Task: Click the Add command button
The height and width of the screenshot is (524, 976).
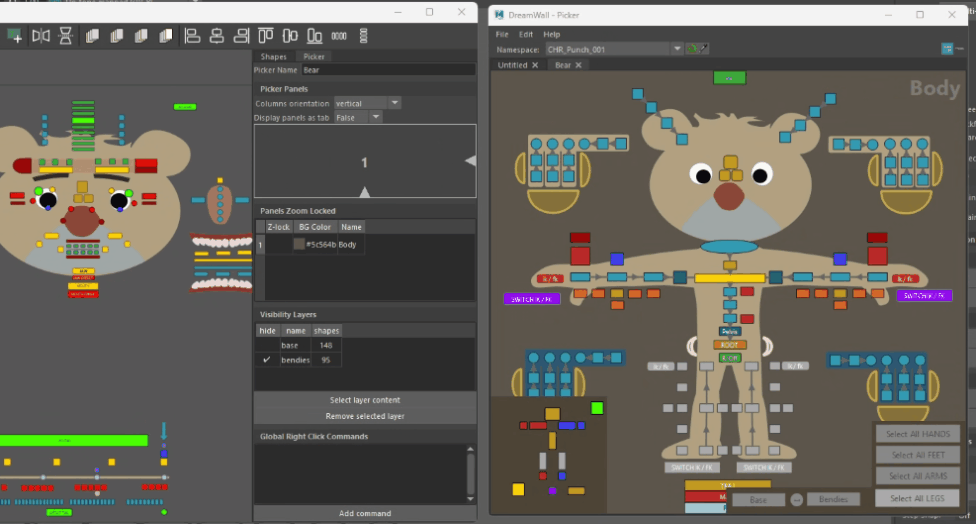Action: [365, 513]
